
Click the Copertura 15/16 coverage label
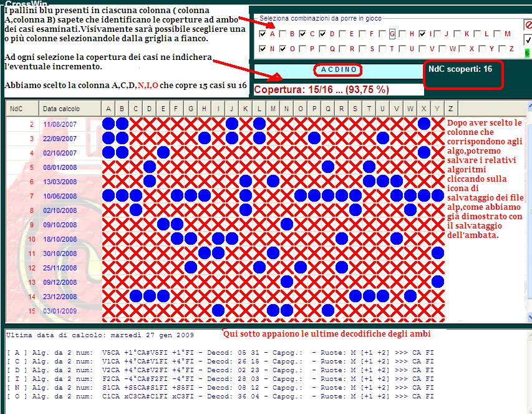[x=321, y=90]
